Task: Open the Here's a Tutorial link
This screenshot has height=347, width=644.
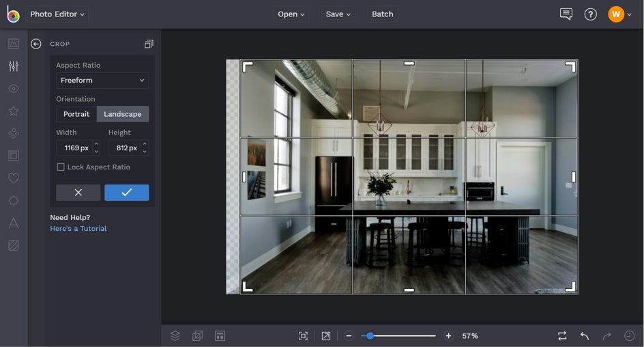Action: [x=78, y=229]
